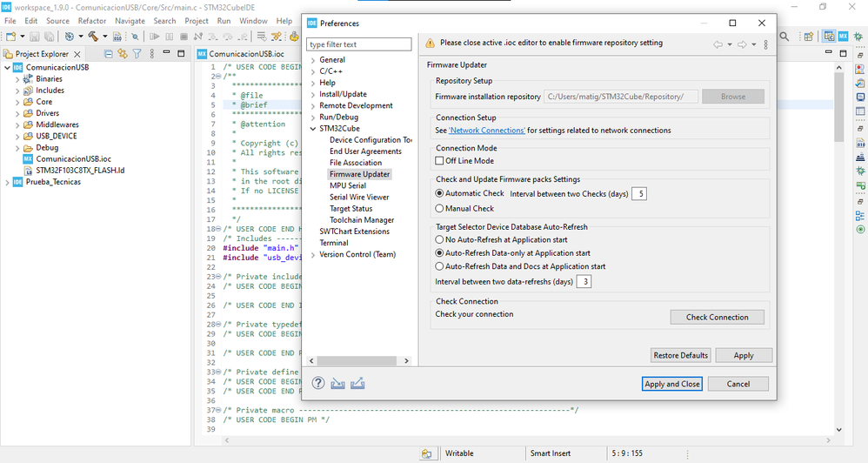Click the search magnifier in top-right toolbar
The height and width of the screenshot is (463, 868).
[785, 37]
